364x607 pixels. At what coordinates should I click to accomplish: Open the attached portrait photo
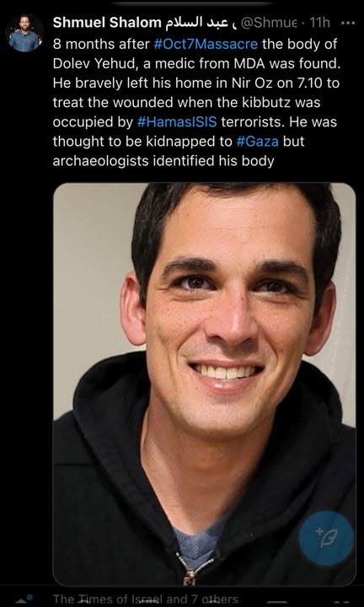(x=204, y=384)
